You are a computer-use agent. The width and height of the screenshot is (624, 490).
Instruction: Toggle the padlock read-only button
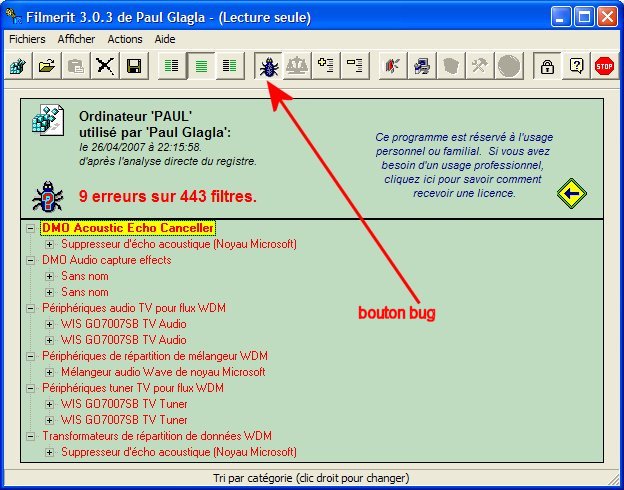tap(547, 66)
